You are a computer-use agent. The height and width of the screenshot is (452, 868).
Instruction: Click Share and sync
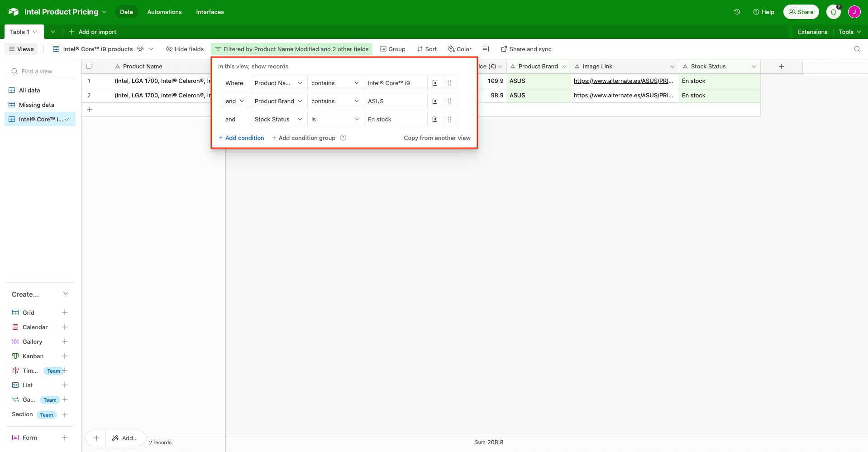click(x=526, y=49)
